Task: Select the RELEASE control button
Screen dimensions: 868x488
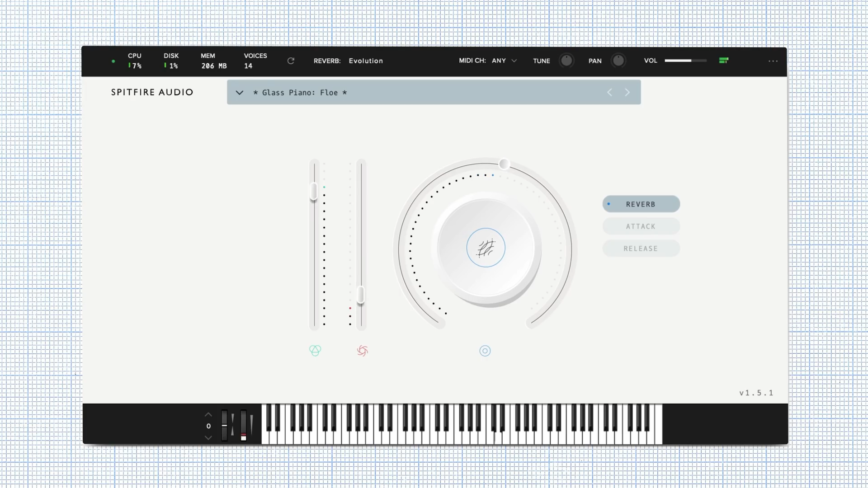Action: [x=641, y=249]
